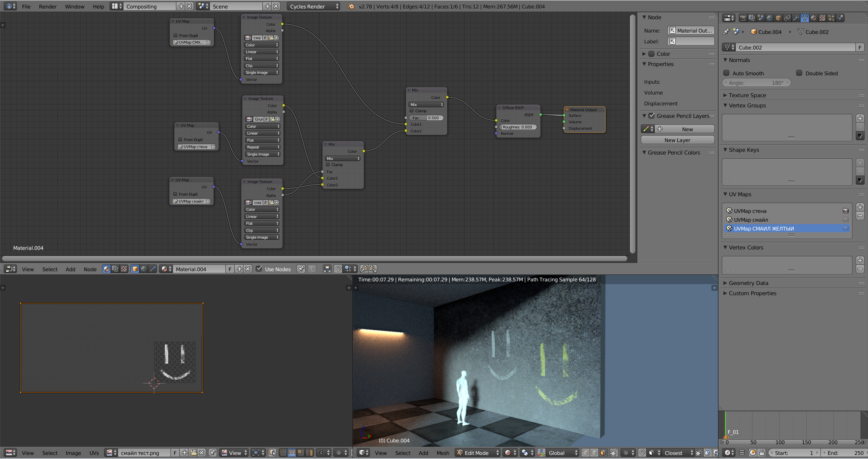Image resolution: width=868 pixels, height=459 pixels.
Task: Select the UVMap смайл entry in UV Maps
Action: click(x=751, y=220)
